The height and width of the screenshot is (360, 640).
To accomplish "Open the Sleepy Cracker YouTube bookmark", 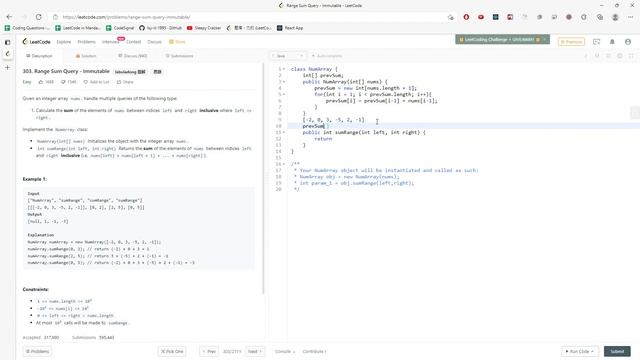I will (x=204, y=28).
